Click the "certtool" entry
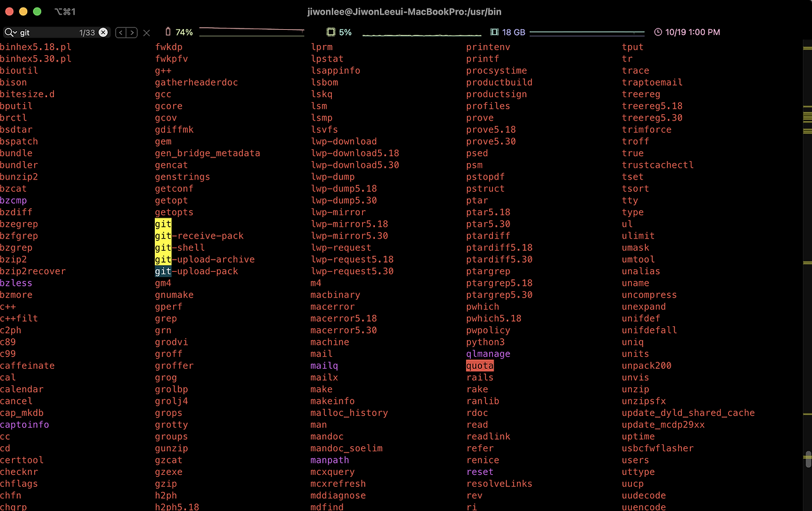 [22, 460]
